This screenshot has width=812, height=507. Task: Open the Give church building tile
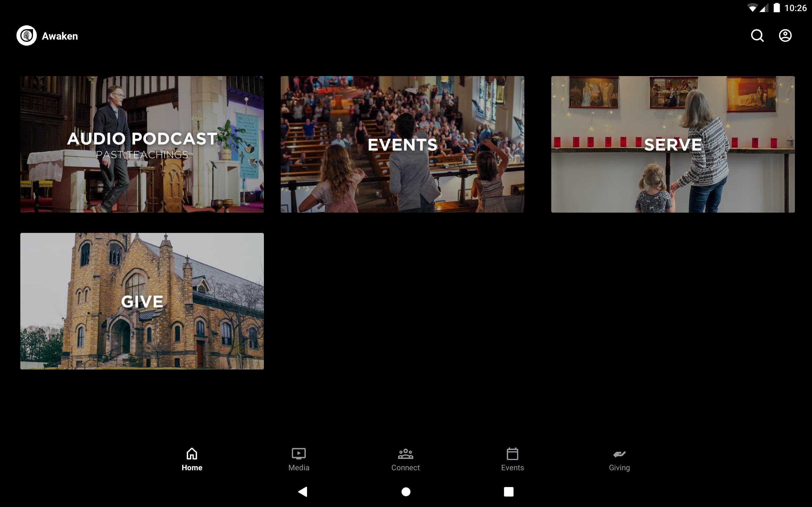point(142,301)
